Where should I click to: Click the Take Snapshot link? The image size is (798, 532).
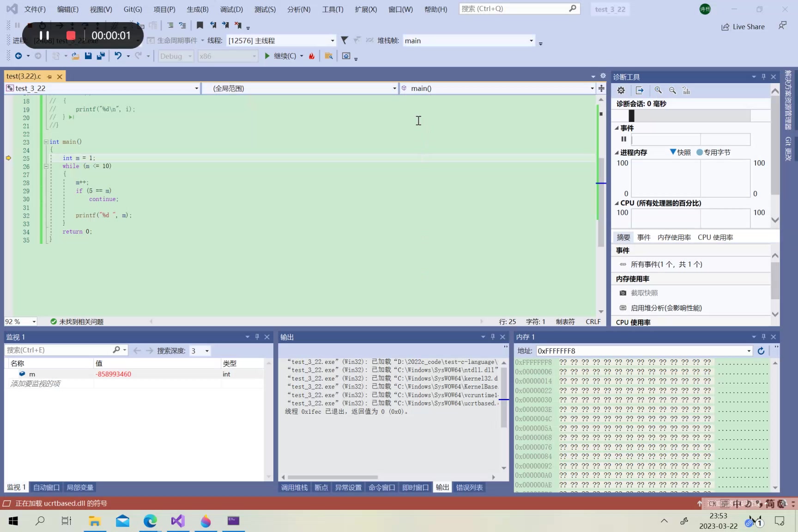(644, 293)
